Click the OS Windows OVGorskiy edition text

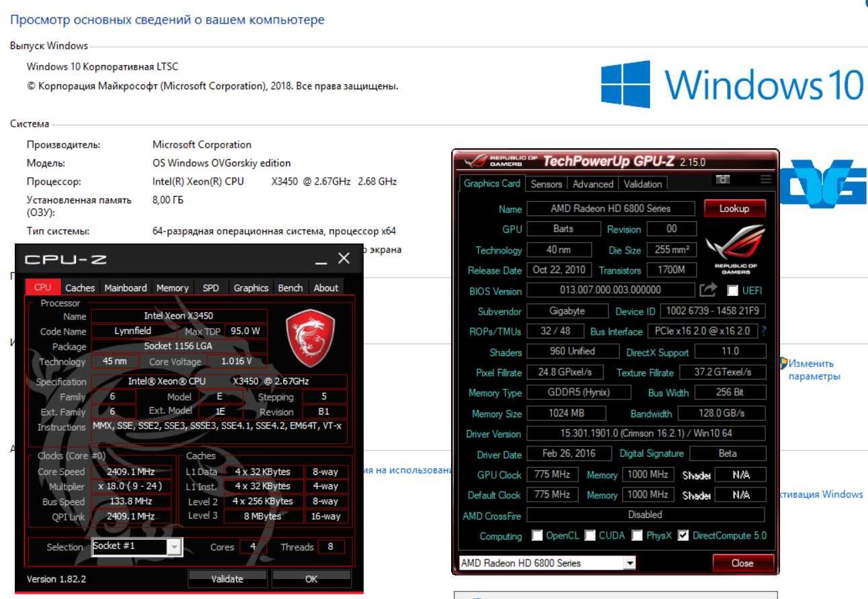click(222, 163)
